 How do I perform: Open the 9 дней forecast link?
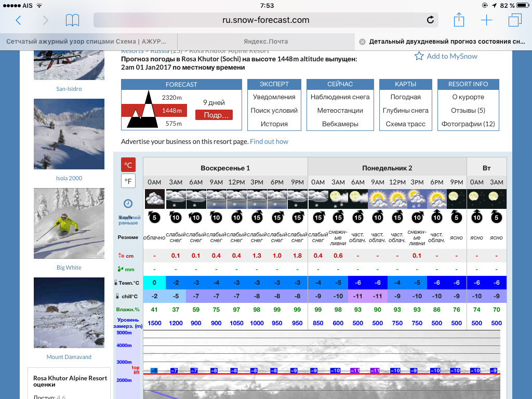[x=214, y=102]
